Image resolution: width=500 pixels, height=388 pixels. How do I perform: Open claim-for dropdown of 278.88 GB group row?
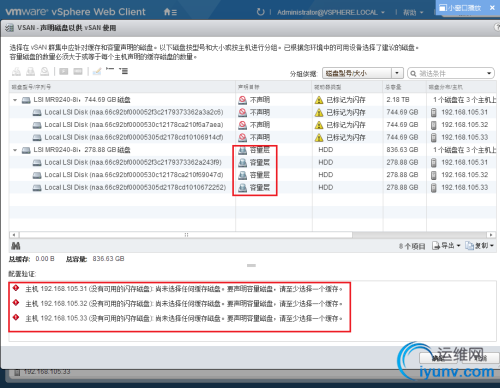pyautogui.click(x=254, y=150)
